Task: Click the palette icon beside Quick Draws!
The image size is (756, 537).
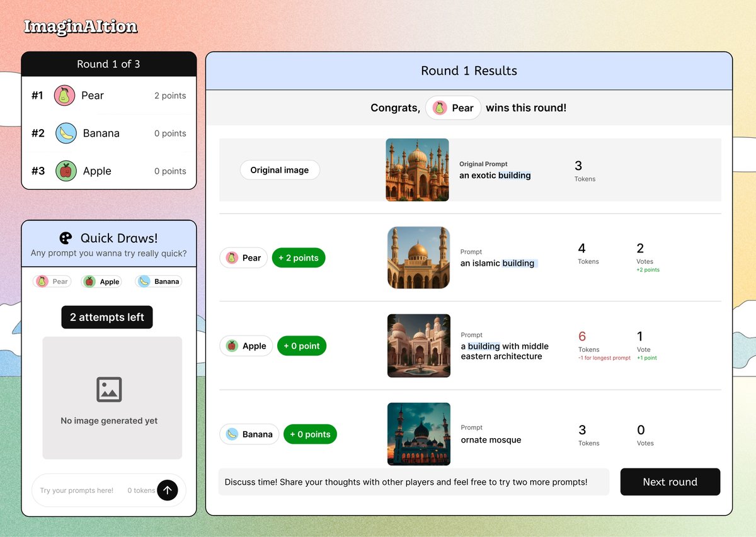Action: tap(66, 238)
